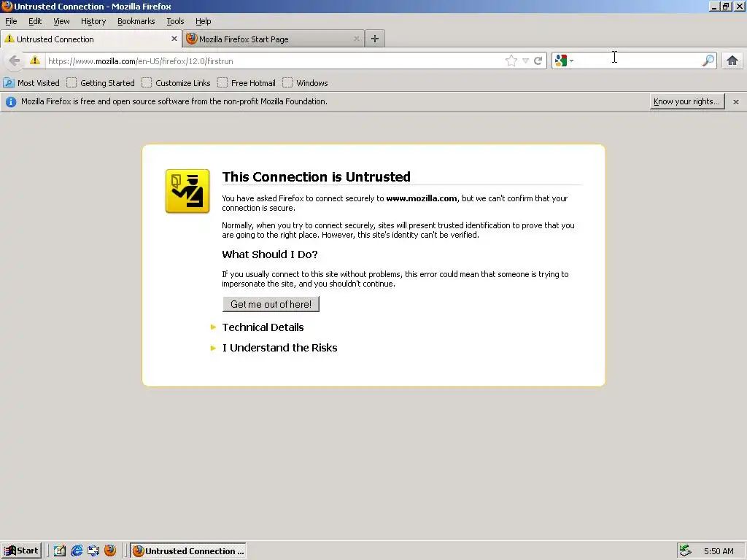Open the Free Hotmail bookmark
The width and height of the screenshot is (747, 560).
coord(247,83)
